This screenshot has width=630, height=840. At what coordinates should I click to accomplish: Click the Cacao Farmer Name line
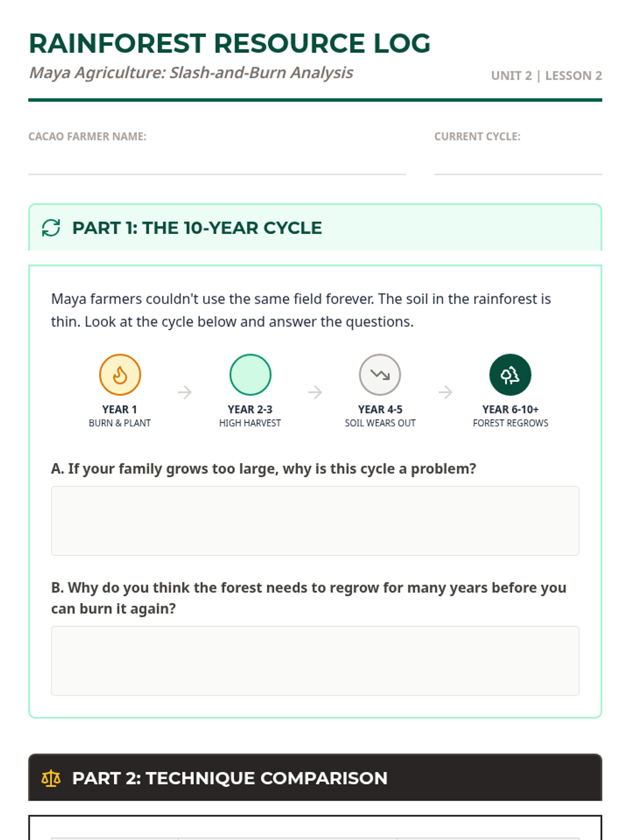(217, 164)
